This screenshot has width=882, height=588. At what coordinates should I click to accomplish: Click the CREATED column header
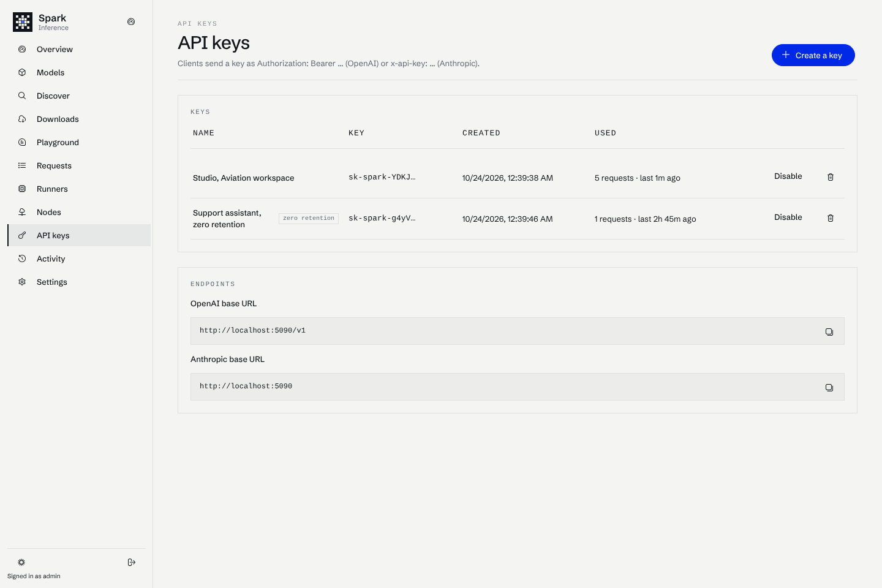[x=481, y=133]
